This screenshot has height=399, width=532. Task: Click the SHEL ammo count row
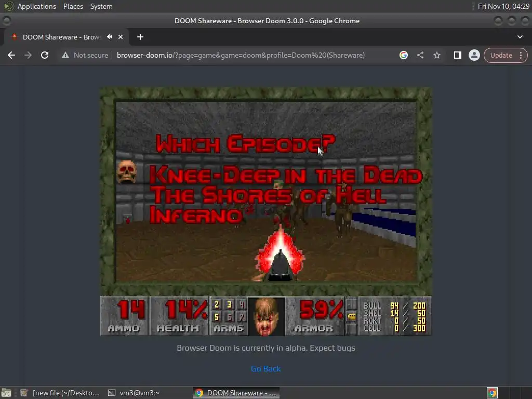pyautogui.click(x=394, y=313)
